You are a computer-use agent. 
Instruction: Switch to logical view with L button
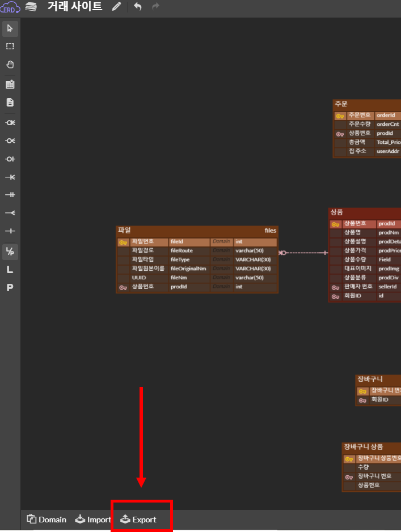click(x=10, y=270)
